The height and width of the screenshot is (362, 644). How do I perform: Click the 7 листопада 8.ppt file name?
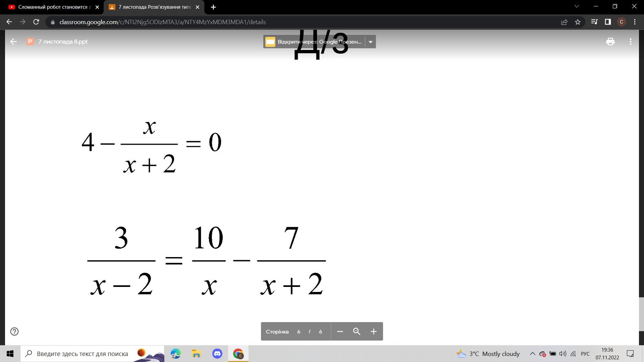[x=63, y=42]
